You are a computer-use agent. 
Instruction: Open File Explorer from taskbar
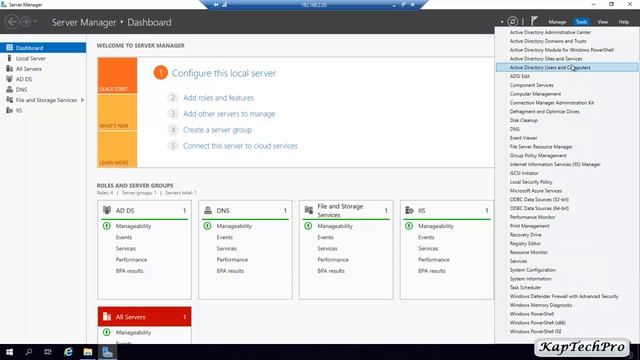point(88,352)
